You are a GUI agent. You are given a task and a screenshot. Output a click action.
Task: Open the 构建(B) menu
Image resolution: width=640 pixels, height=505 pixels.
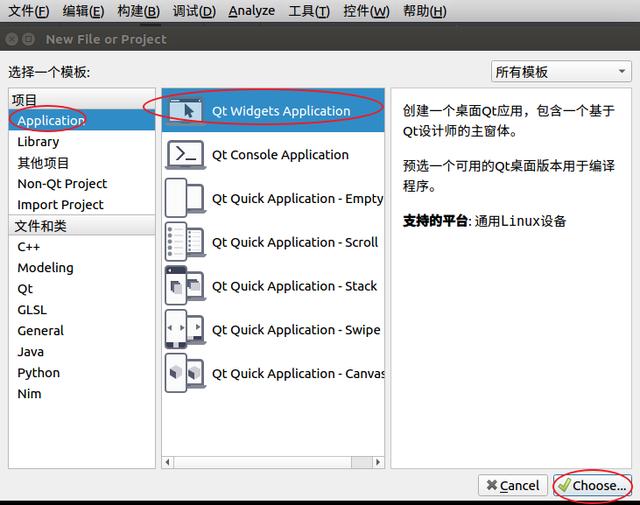(x=138, y=11)
